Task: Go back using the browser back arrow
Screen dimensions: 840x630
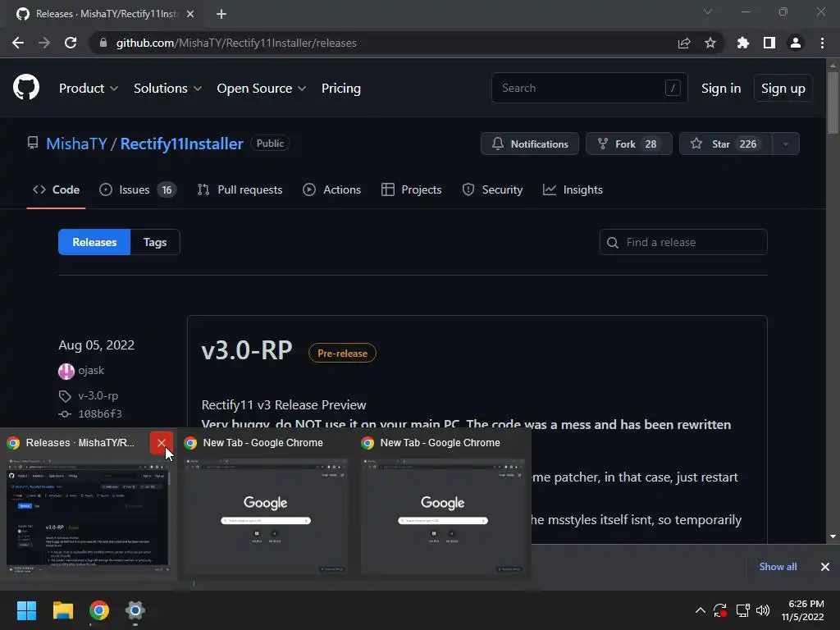Action: coord(18,43)
